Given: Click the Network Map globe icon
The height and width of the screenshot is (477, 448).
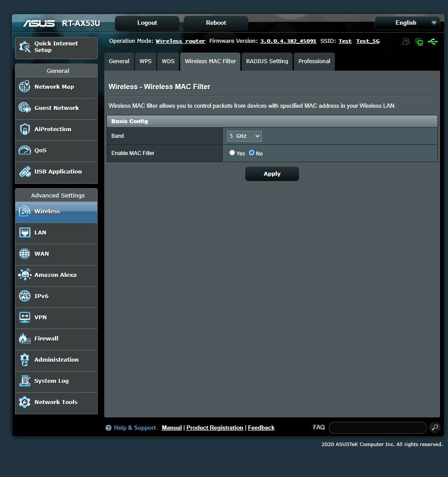Looking at the screenshot, I should (25, 87).
